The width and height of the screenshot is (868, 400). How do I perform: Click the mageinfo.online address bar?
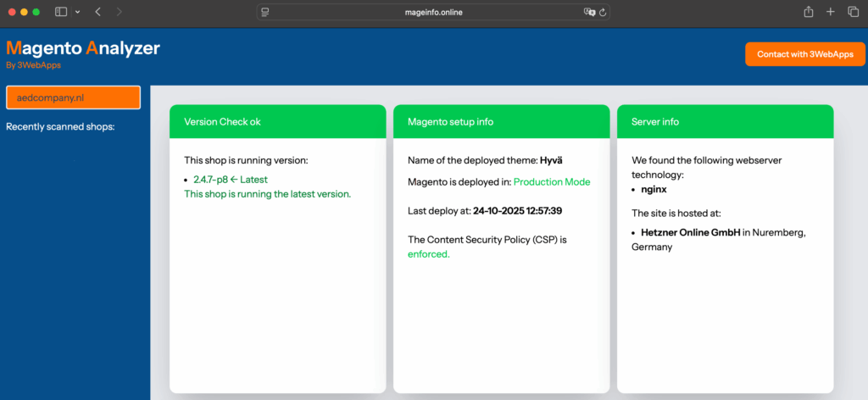(433, 12)
